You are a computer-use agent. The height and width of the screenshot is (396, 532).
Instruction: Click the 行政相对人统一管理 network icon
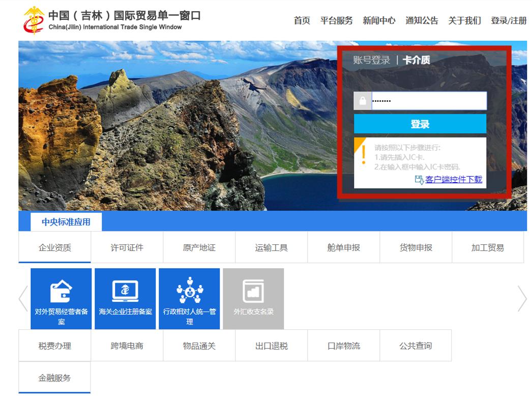[x=190, y=290]
